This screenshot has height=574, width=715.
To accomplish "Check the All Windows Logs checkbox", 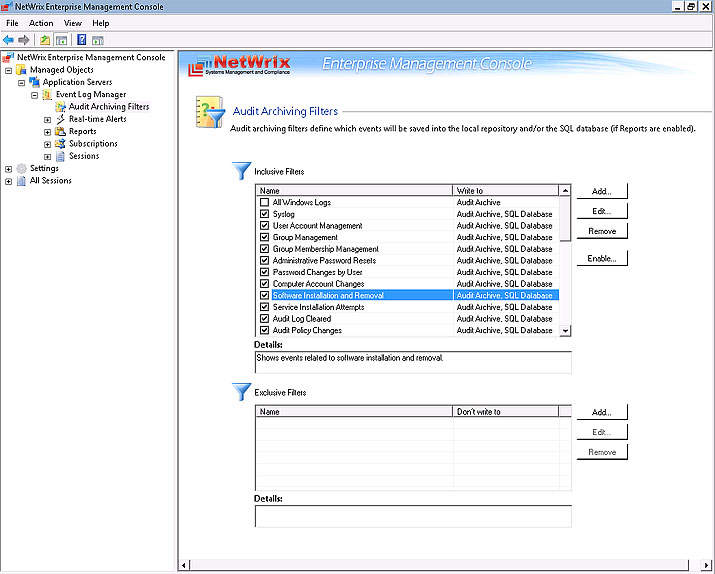I will click(264, 202).
